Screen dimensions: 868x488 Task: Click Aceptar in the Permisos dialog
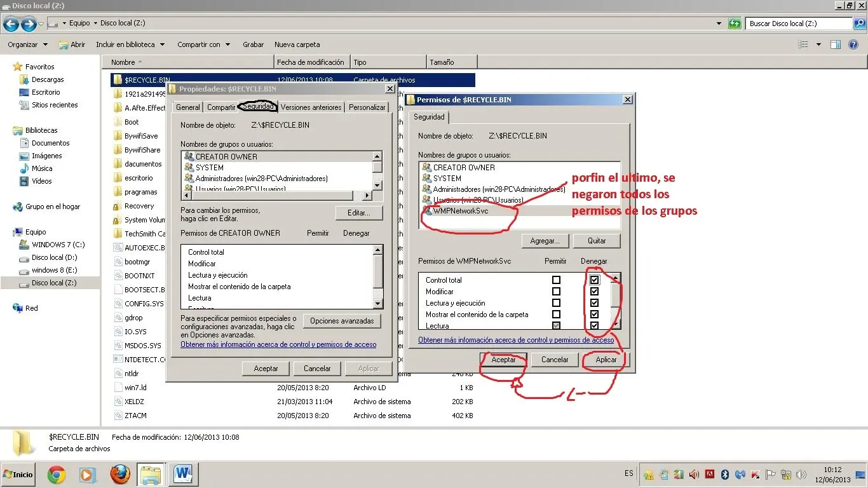pyautogui.click(x=504, y=360)
